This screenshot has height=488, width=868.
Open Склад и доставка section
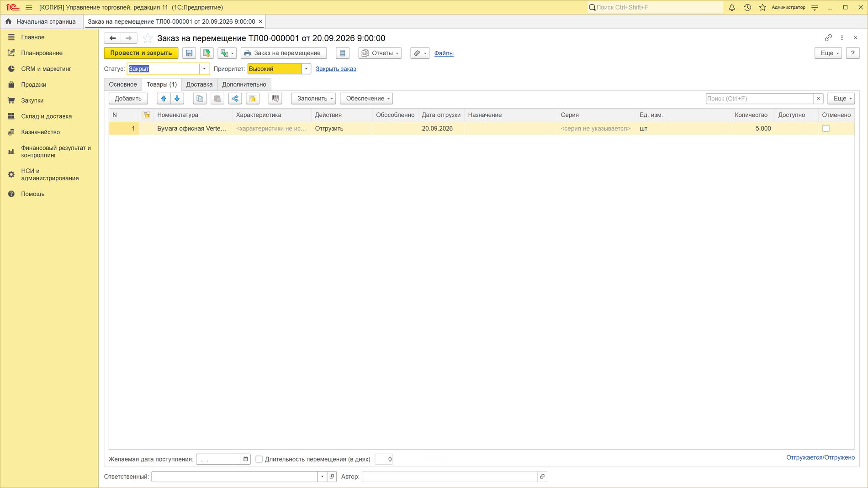(x=46, y=116)
